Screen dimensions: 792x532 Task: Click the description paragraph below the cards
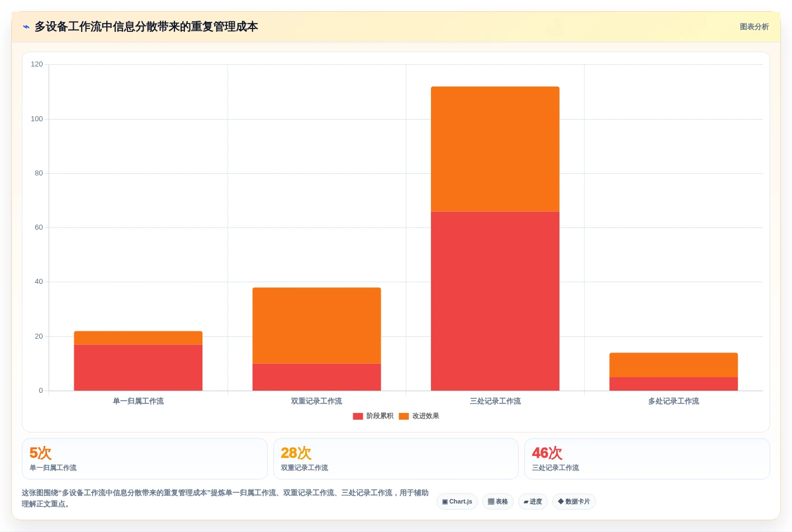[225, 498]
